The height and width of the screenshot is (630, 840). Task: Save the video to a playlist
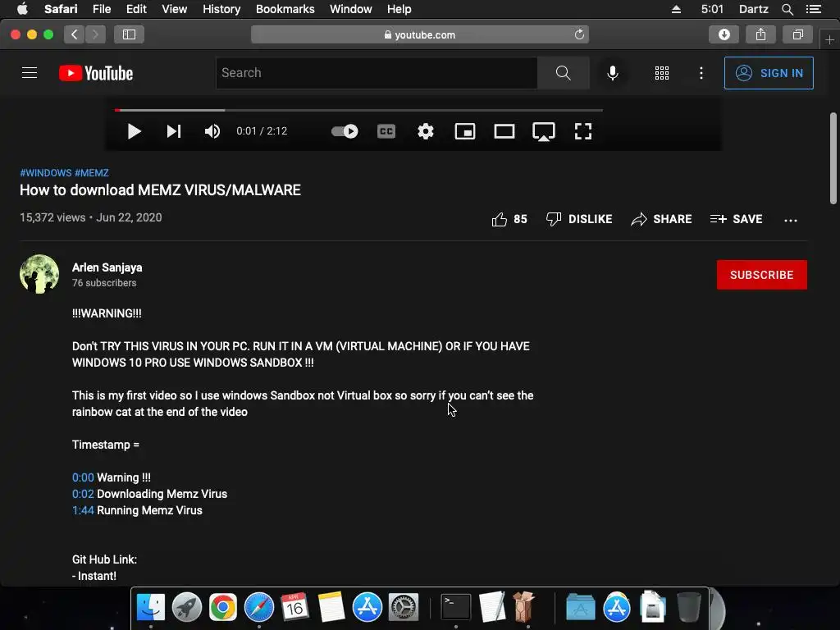[736, 219]
